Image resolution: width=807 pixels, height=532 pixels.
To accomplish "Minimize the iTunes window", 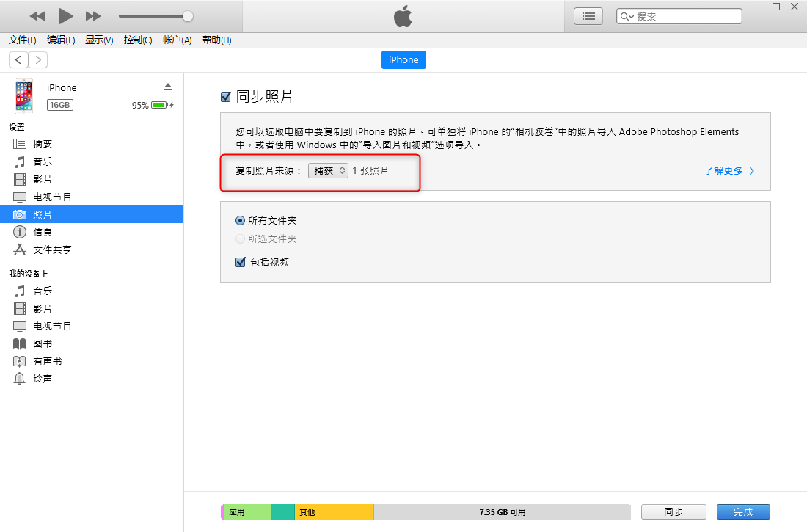I will [758, 7].
